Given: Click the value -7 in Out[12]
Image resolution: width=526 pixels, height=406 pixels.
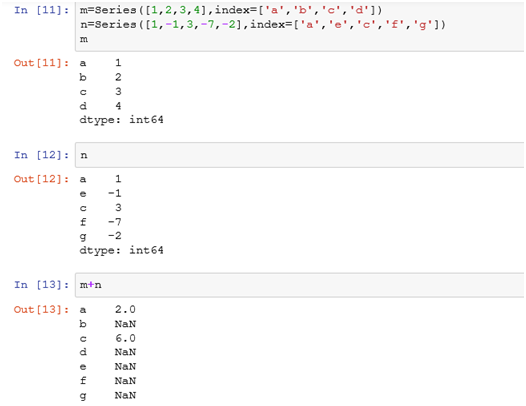Looking at the screenshot, I should 115,222.
